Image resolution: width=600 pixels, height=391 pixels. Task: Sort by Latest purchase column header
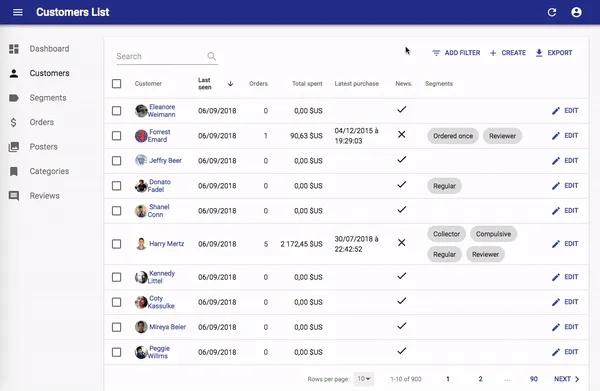click(x=357, y=83)
